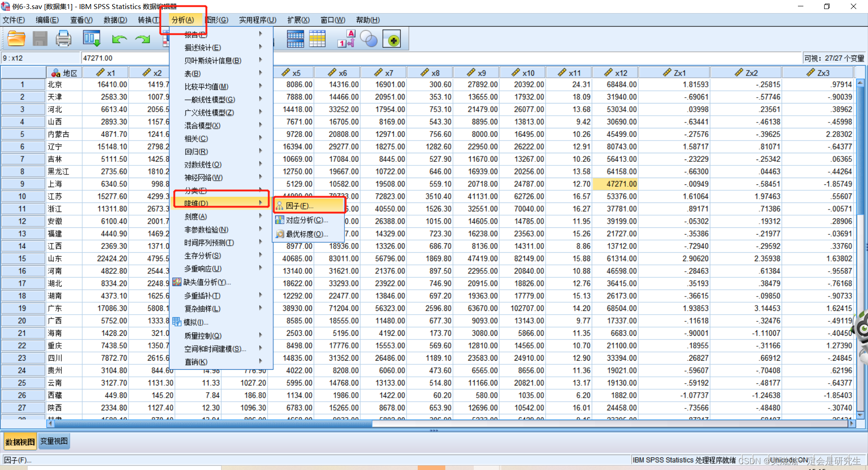Expand the 生存分析(S) submenu

pyautogui.click(x=221, y=256)
